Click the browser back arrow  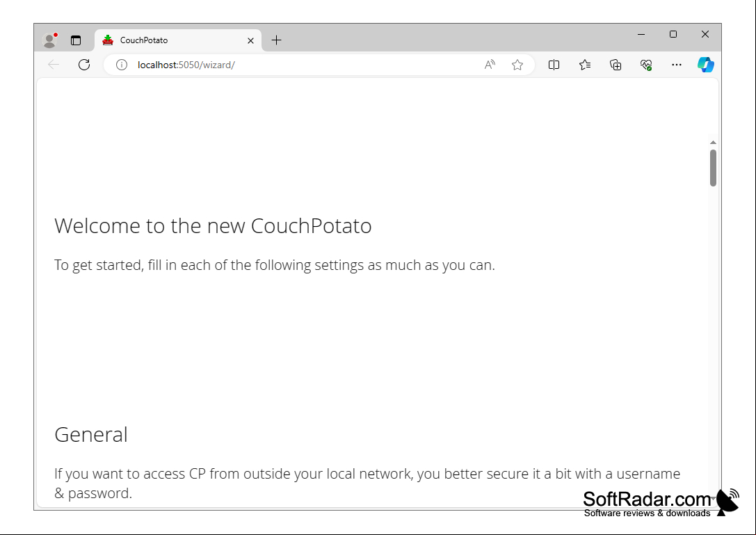click(54, 65)
